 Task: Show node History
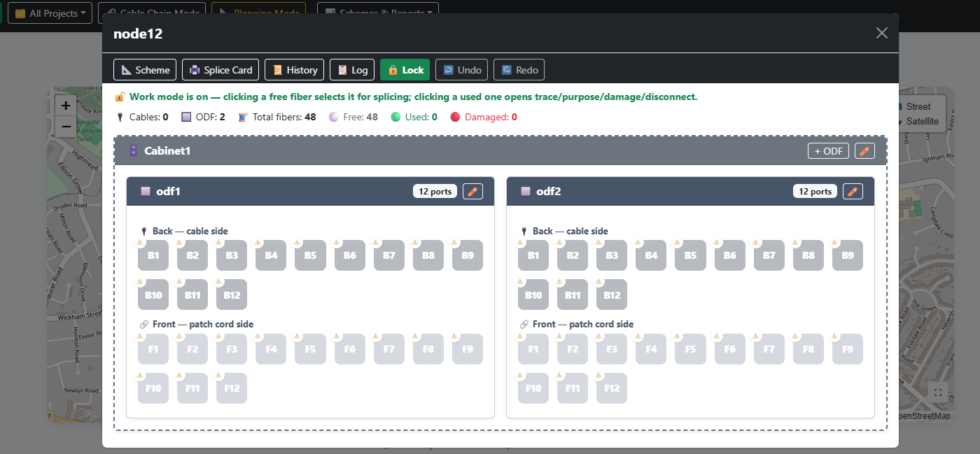(294, 70)
